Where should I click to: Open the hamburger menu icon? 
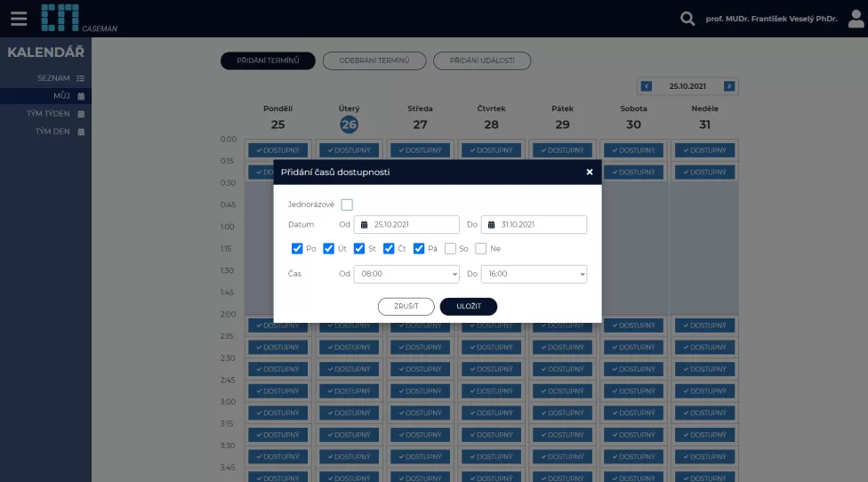pyautogui.click(x=19, y=18)
